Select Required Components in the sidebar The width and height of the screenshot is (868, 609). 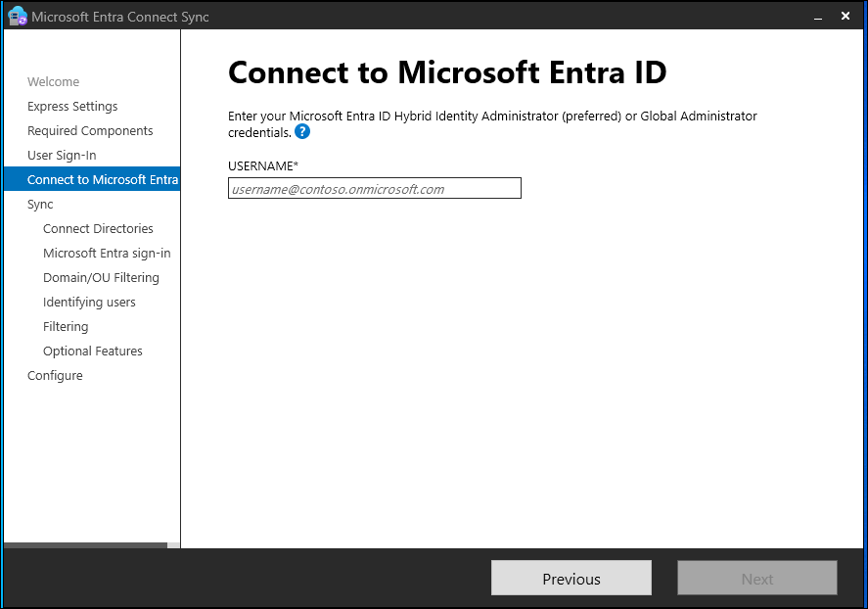coord(90,131)
